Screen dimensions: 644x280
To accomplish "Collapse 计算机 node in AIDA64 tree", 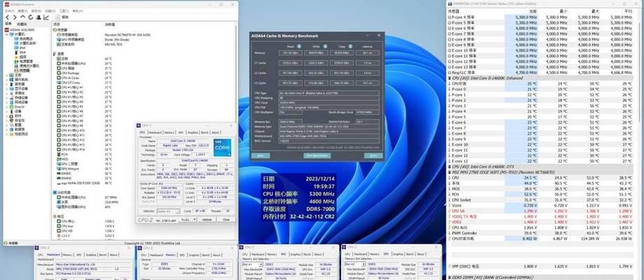I will tap(7, 34).
